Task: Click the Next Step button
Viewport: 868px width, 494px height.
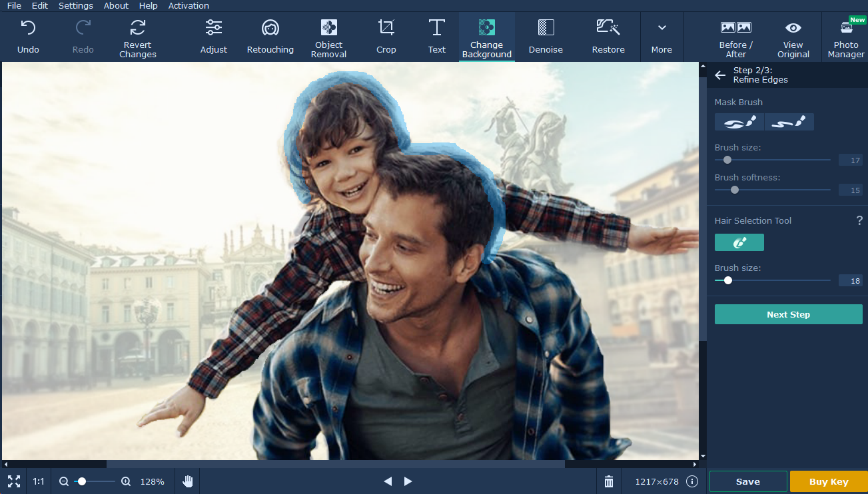Action: (789, 314)
